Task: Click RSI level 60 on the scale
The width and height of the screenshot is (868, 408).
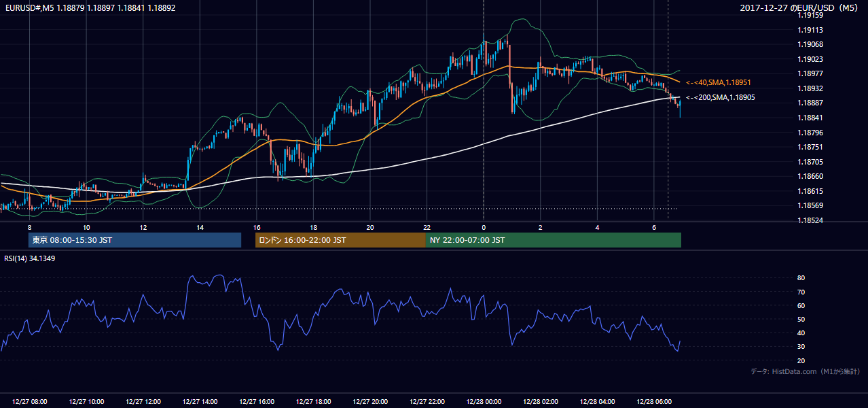Action: [x=801, y=305]
